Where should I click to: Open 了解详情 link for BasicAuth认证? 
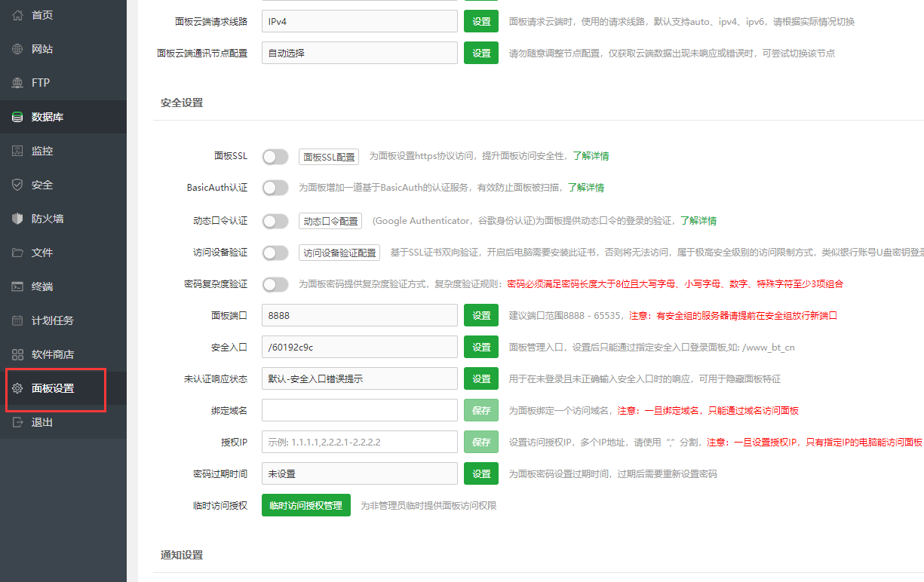click(x=586, y=187)
